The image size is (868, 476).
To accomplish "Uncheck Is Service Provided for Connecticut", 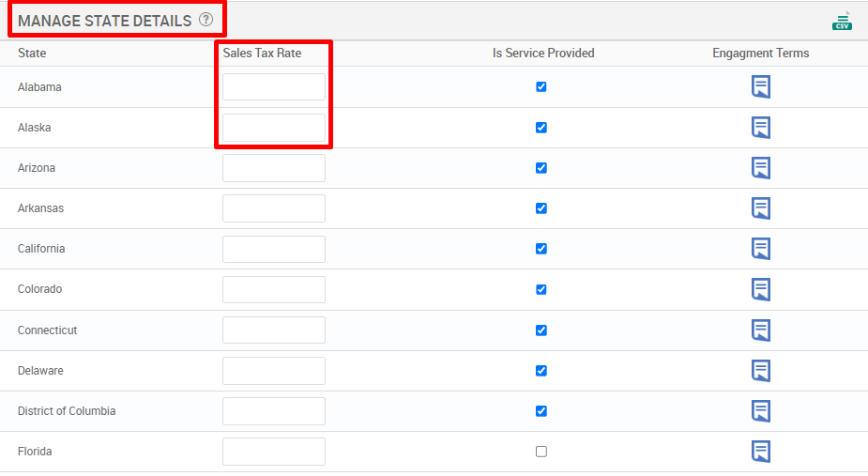I will pos(541,330).
